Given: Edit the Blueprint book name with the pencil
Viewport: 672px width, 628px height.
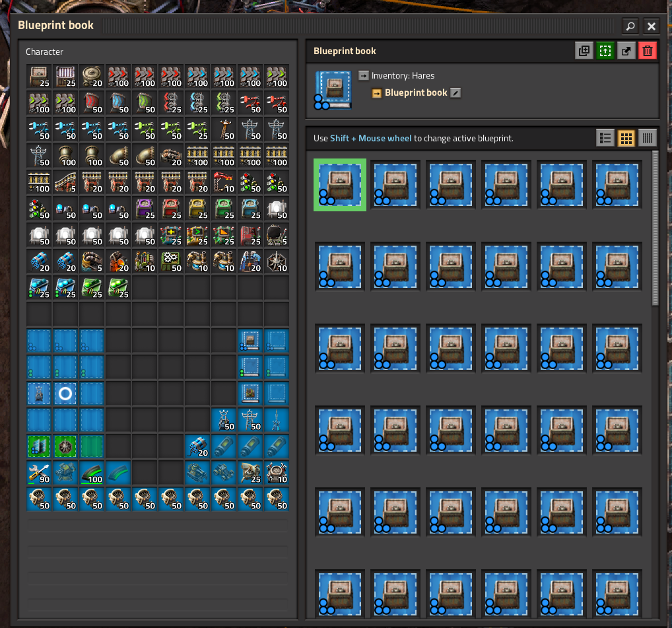Looking at the screenshot, I should [x=455, y=92].
